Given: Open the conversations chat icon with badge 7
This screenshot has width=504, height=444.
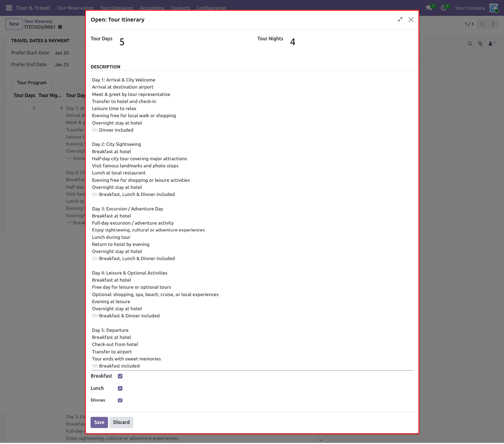Looking at the screenshot, I should pos(429,8).
